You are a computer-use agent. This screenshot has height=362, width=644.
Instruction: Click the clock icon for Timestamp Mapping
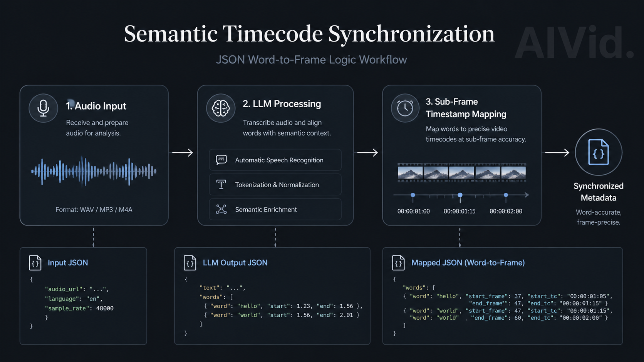tap(405, 108)
